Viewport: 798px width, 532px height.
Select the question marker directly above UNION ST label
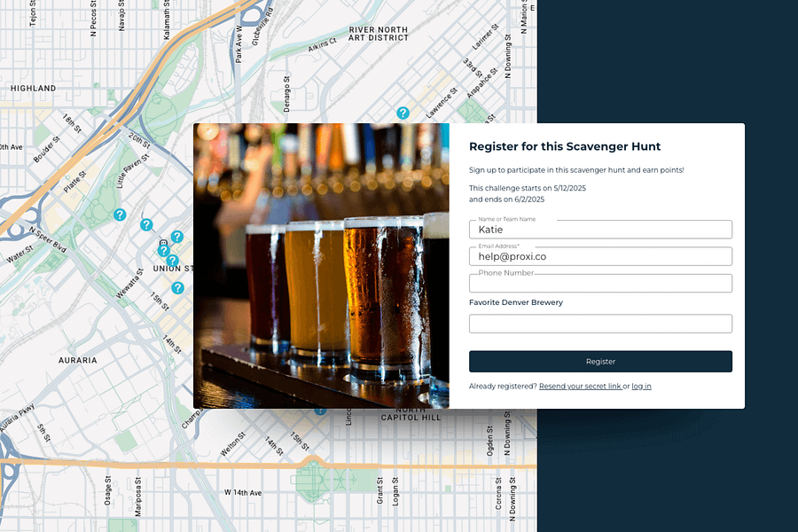(173, 261)
